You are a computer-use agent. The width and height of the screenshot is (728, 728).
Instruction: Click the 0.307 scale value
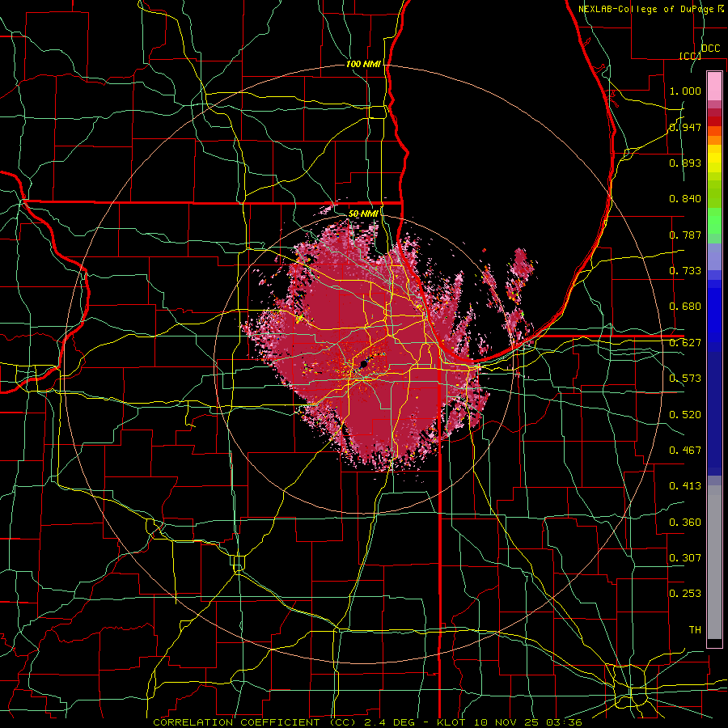[685, 558]
